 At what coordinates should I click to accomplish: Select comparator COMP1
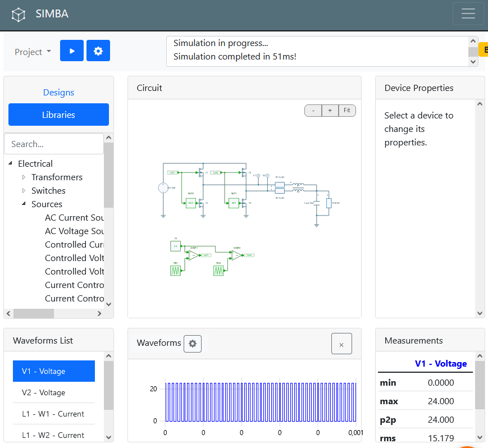[194, 255]
